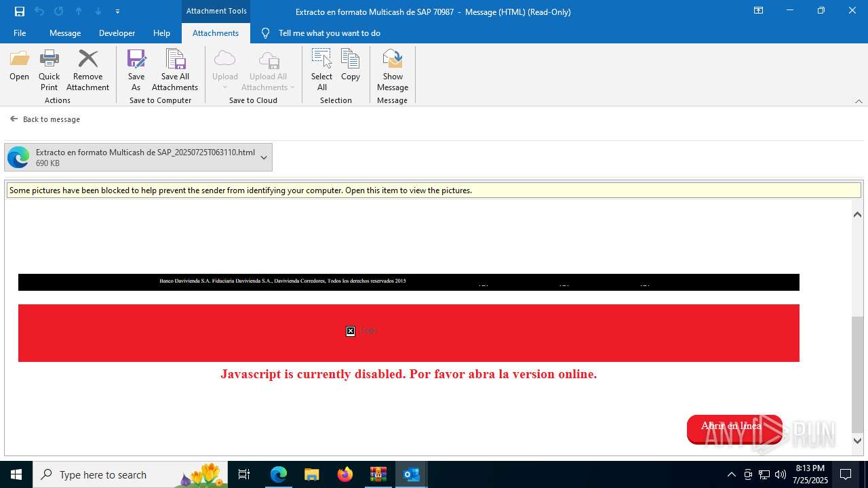Click the blocked pictures information bar
868x488 pixels.
434,190
